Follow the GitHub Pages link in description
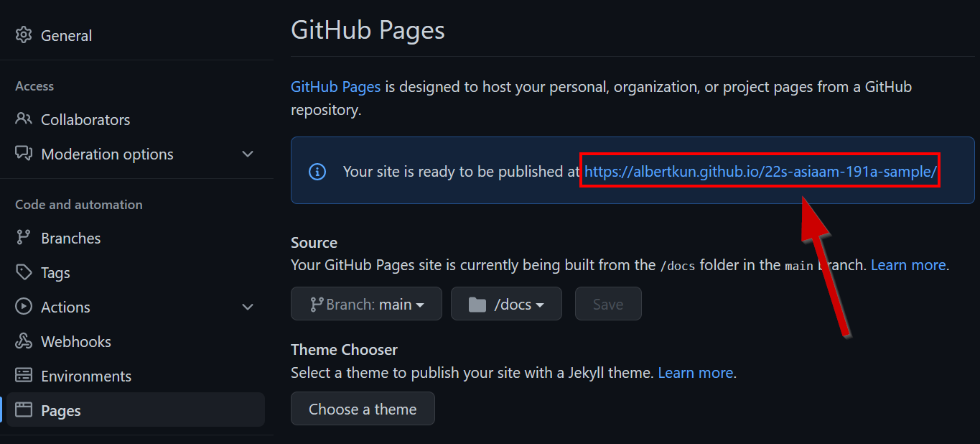Screen dimensions: 980x444 click(335, 87)
